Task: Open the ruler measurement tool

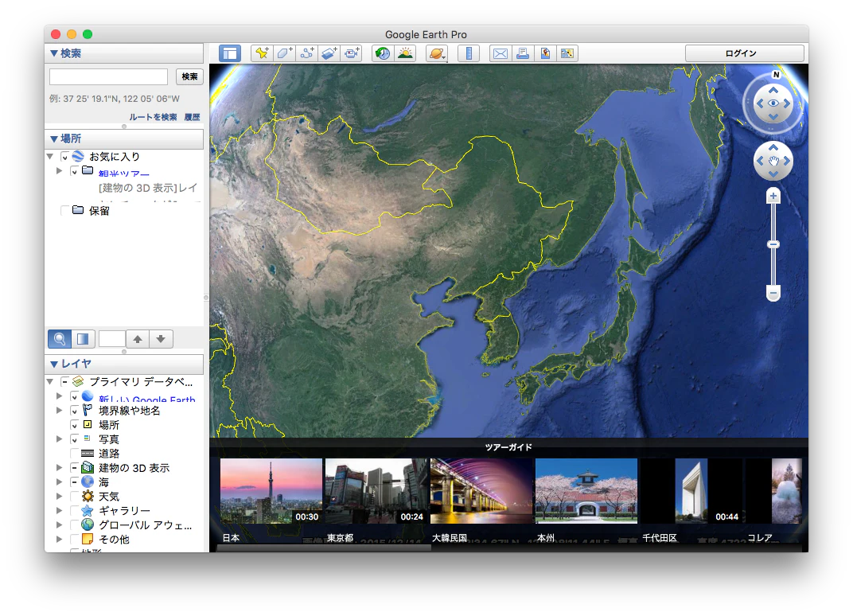Action: (x=469, y=53)
